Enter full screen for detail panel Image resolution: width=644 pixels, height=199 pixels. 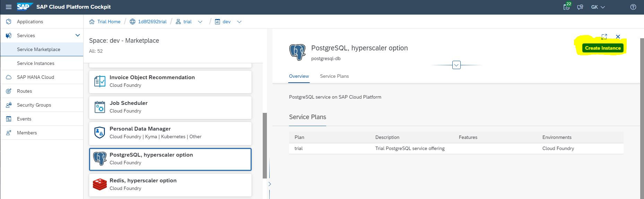coord(604,36)
